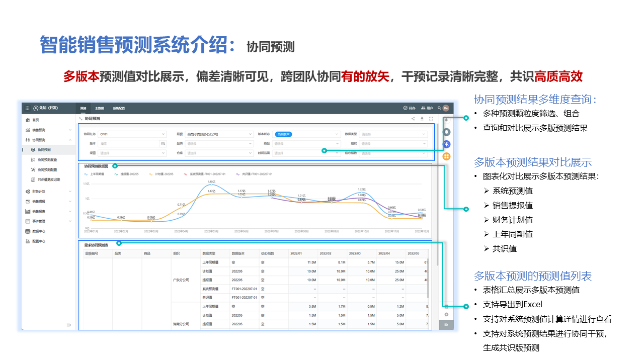
Task: Open the 协同任务 CF01 dropdown
Action: (x=132, y=134)
